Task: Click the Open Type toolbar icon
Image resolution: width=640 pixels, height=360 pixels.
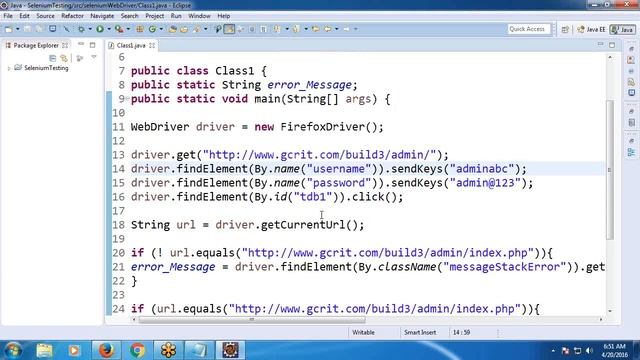Action: pyautogui.click(x=173, y=29)
